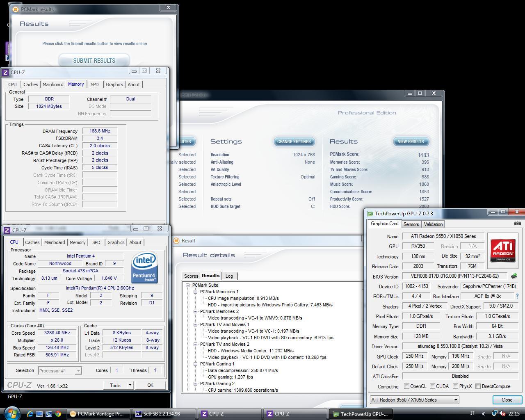Open Scores tab in Result details
525x420 pixels.
[x=191, y=276]
